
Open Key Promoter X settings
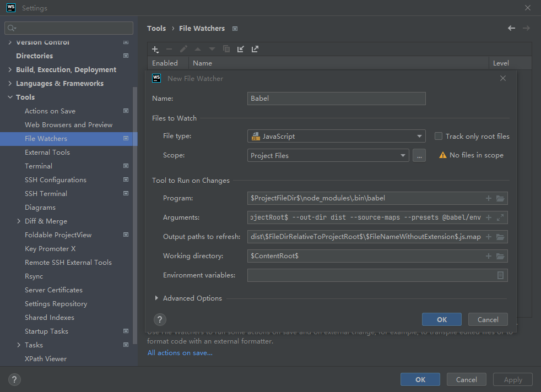tap(50, 248)
